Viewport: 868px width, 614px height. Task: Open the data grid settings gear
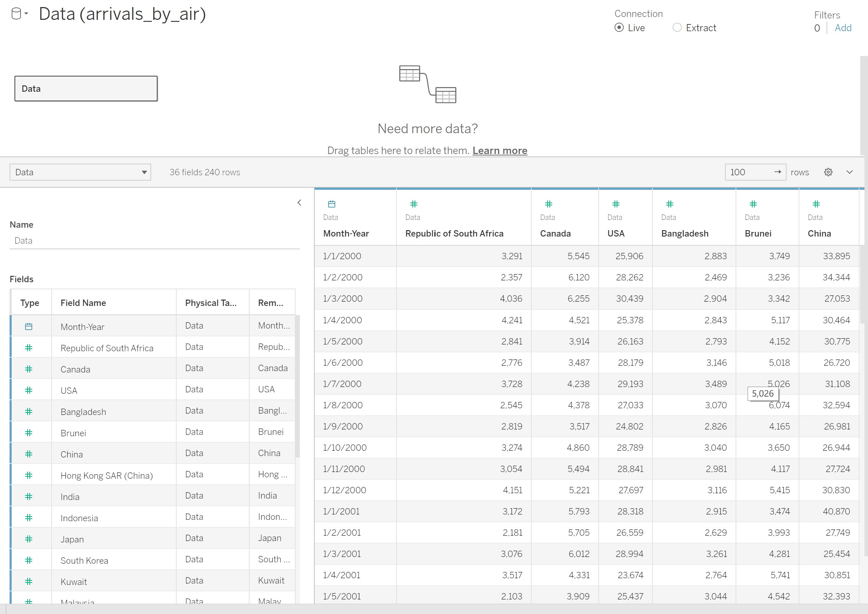pyautogui.click(x=828, y=172)
